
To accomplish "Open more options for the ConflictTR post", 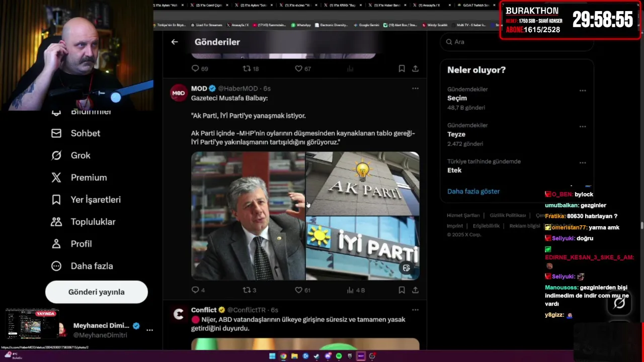I will [415, 310].
